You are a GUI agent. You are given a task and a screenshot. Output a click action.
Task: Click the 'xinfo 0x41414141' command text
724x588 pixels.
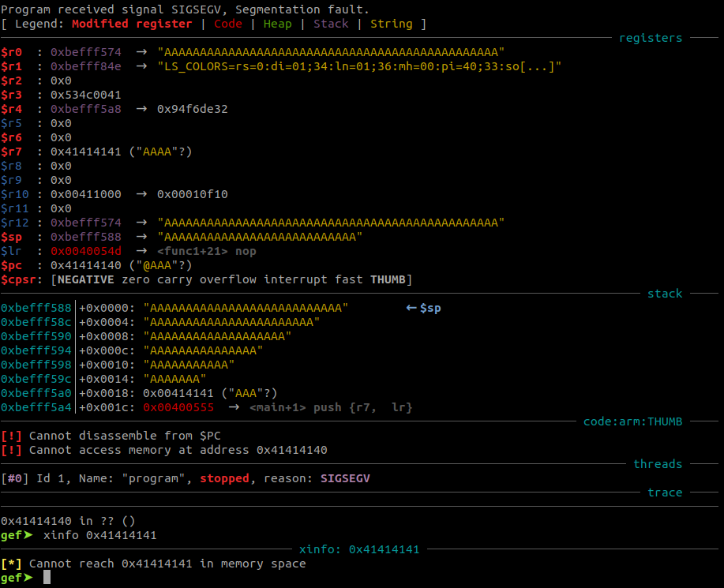tap(99, 535)
